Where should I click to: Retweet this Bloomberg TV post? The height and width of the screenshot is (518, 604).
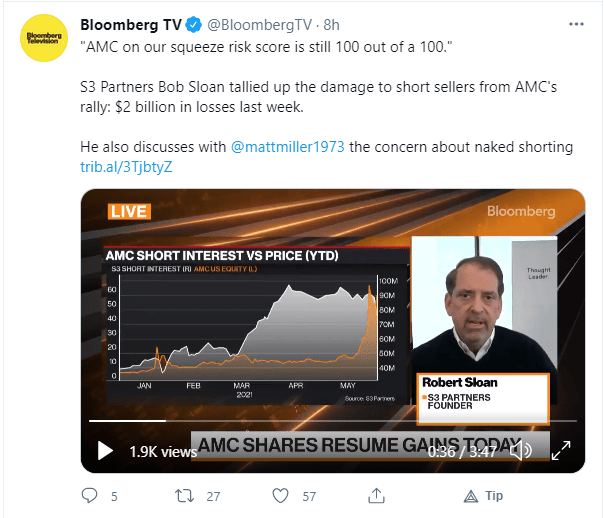tap(184, 496)
